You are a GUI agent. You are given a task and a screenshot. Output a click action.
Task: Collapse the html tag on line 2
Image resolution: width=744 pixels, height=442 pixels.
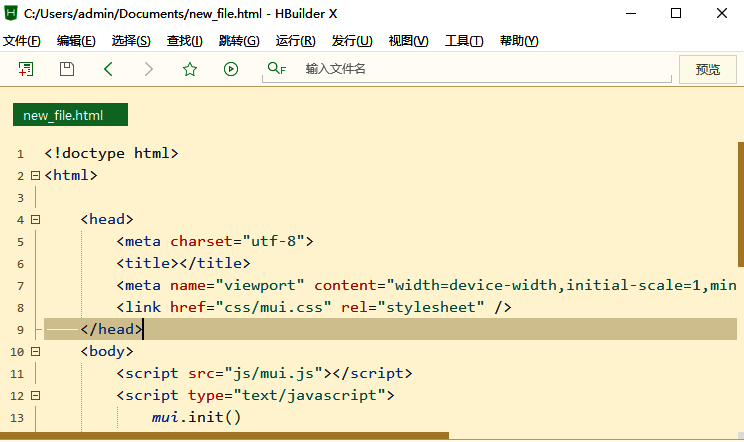pyautogui.click(x=35, y=175)
